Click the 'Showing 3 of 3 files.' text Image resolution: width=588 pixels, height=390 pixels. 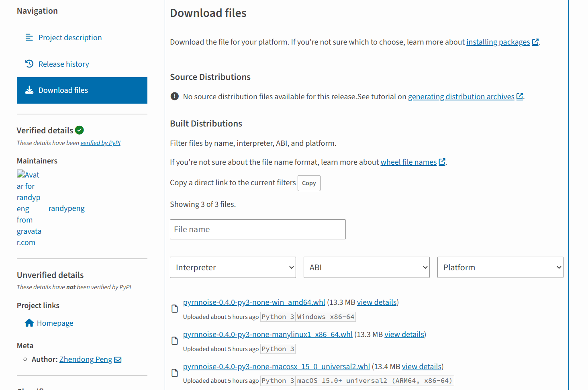[x=203, y=204]
